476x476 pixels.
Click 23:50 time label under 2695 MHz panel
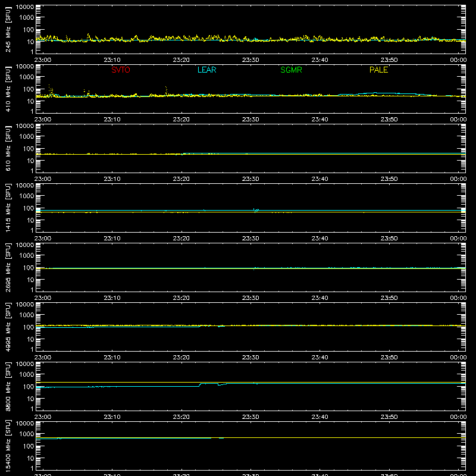point(389,298)
